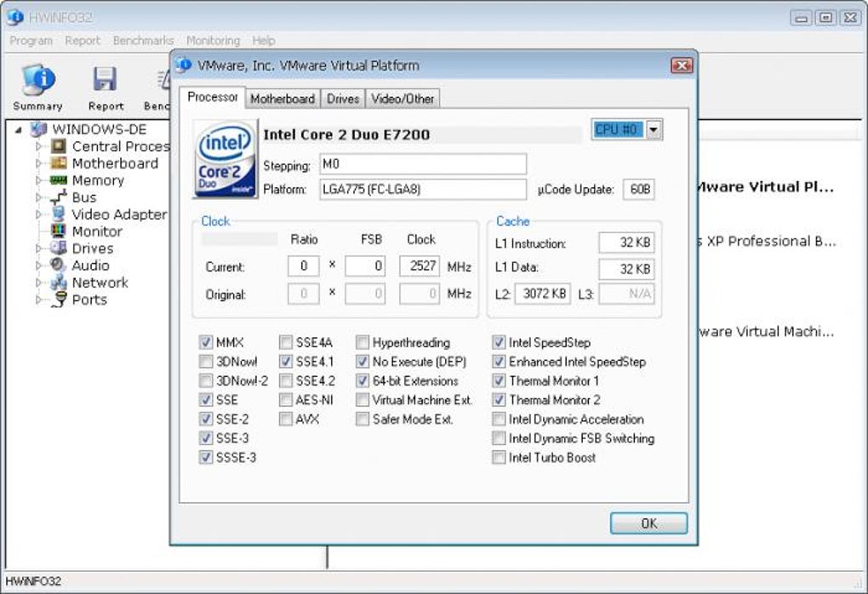
Task: Toggle the No Execute (DEP) checkbox
Action: pyautogui.click(x=363, y=362)
